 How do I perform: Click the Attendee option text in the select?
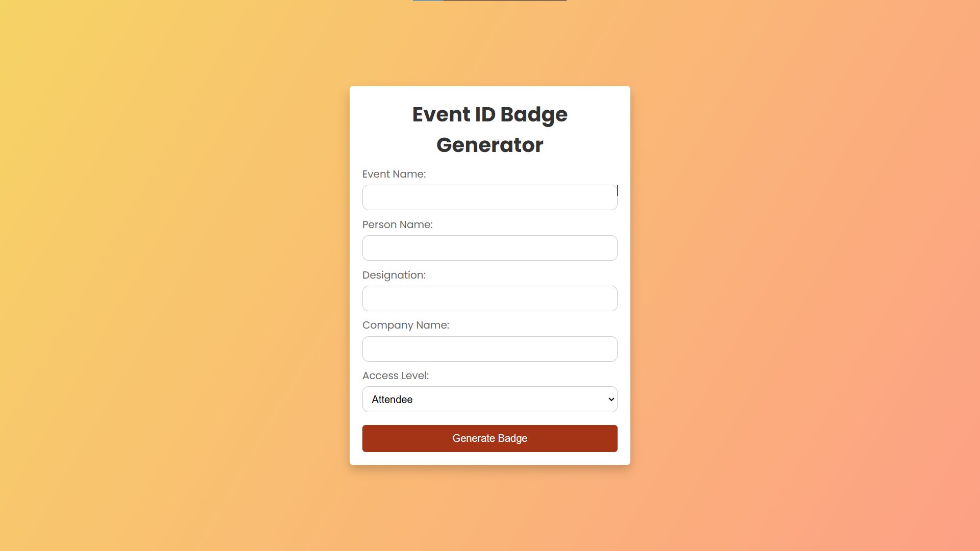pyautogui.click(x=392, y=399)
